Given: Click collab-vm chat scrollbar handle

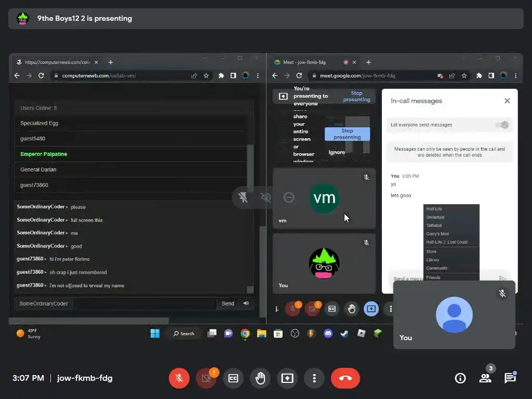Looking at the screenshot, I should (x=250, y=289).
